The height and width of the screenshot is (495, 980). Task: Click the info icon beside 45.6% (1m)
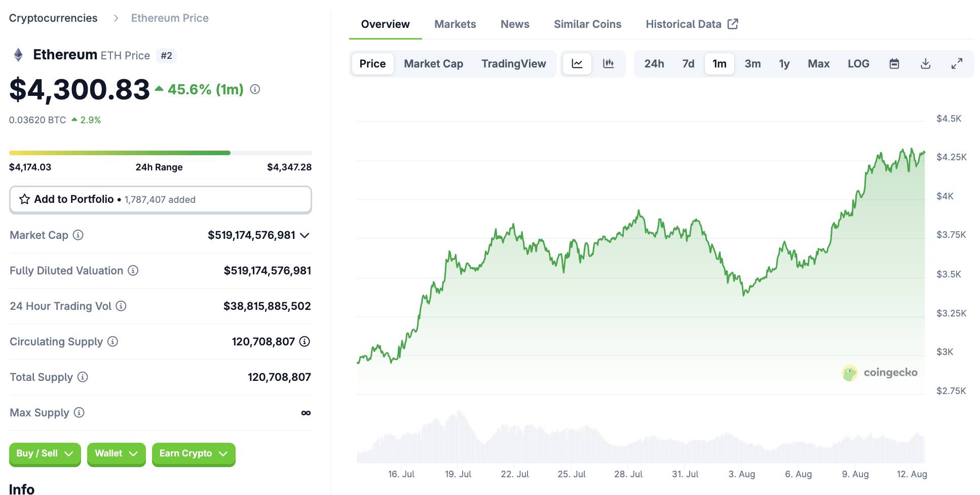pos(255,89)
